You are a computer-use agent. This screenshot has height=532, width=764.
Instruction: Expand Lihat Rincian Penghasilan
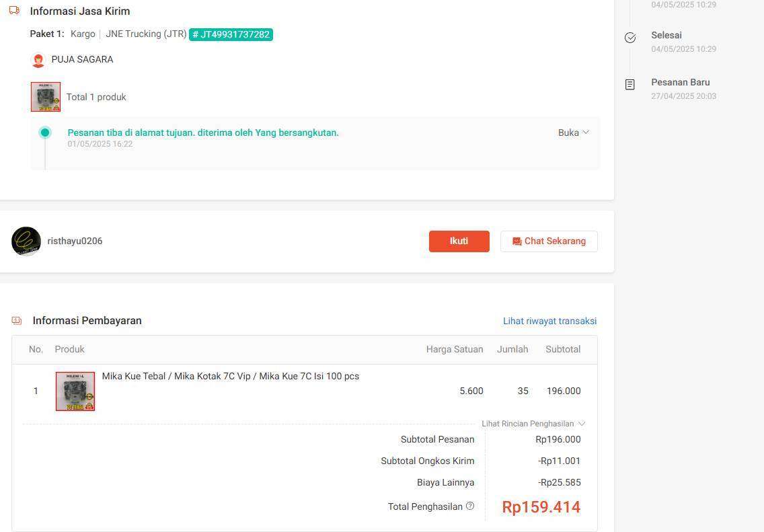pyautogui.click(x=533, y=424)
